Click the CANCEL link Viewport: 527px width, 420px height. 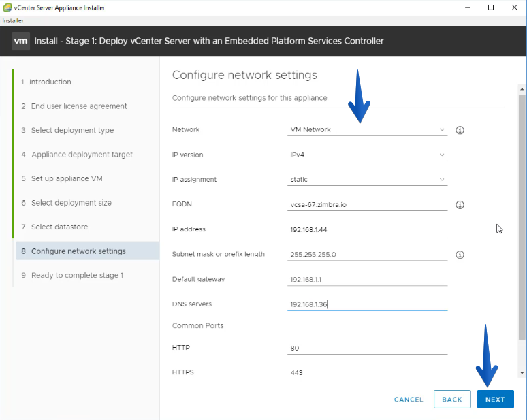(x=409, y=400)
